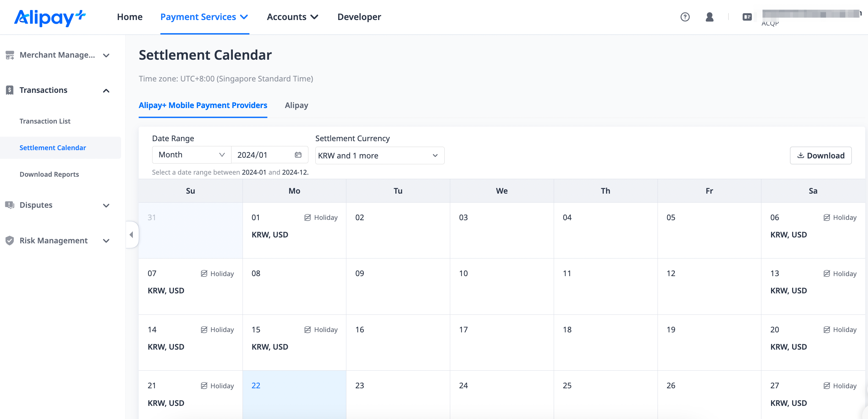Click the Disputes speech bubble icon
This screenshot has height=419, width=868.
10,205
